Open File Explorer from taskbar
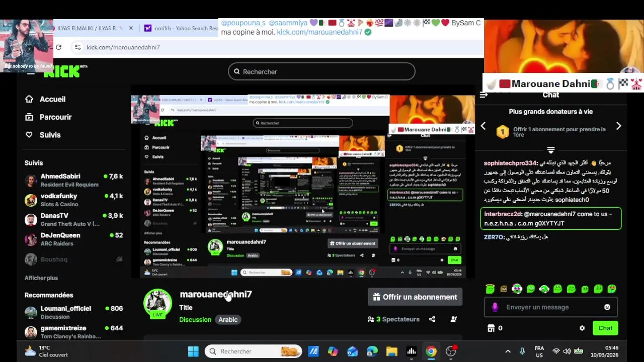This screenshot has width=644, height=362. pos(392,351)
